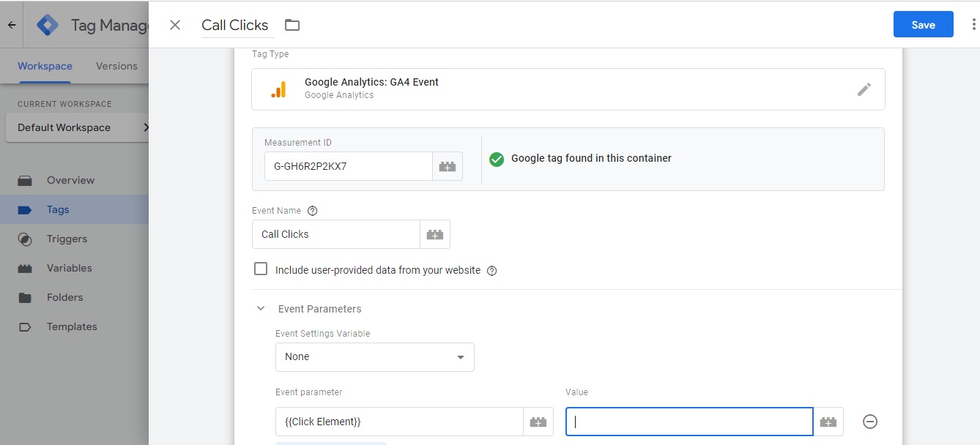Screen dimensions: 980x445
Task: Enable Include user-provided data checkbox
Action: [x=261, y=269]
